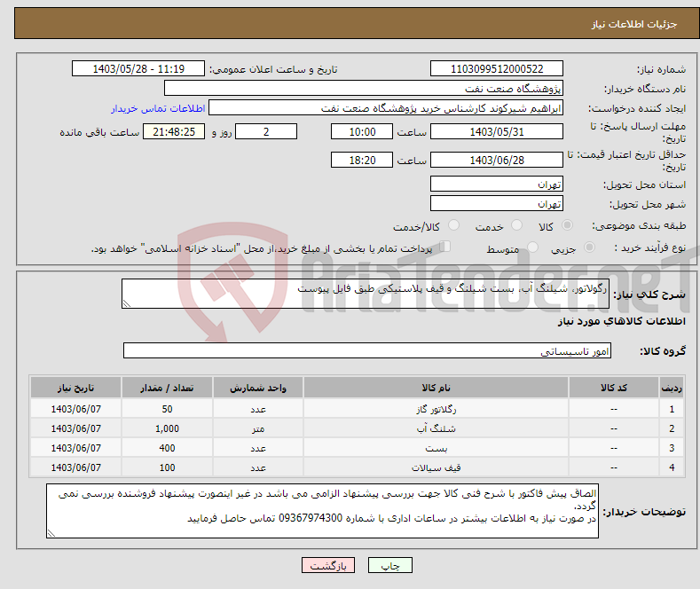700x589 pixels.
Task: Select the متوسط purchase type radio
Action: point(532,247)
